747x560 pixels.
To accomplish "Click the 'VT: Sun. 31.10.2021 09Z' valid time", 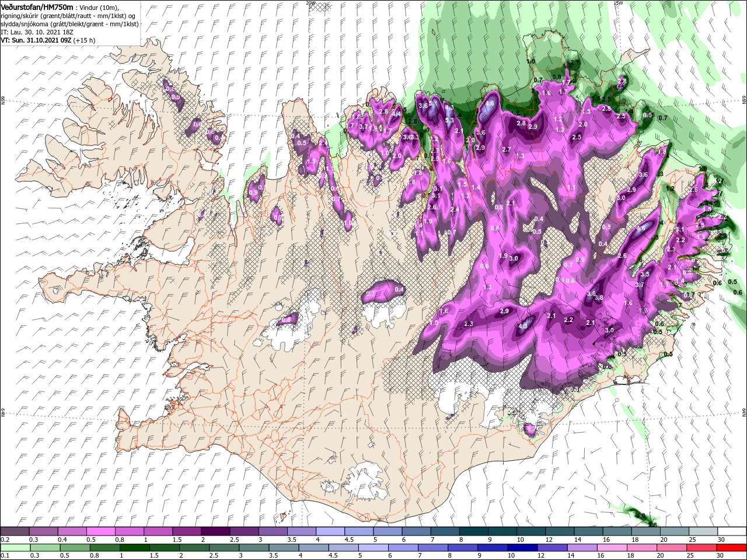I will coord(36,41).
